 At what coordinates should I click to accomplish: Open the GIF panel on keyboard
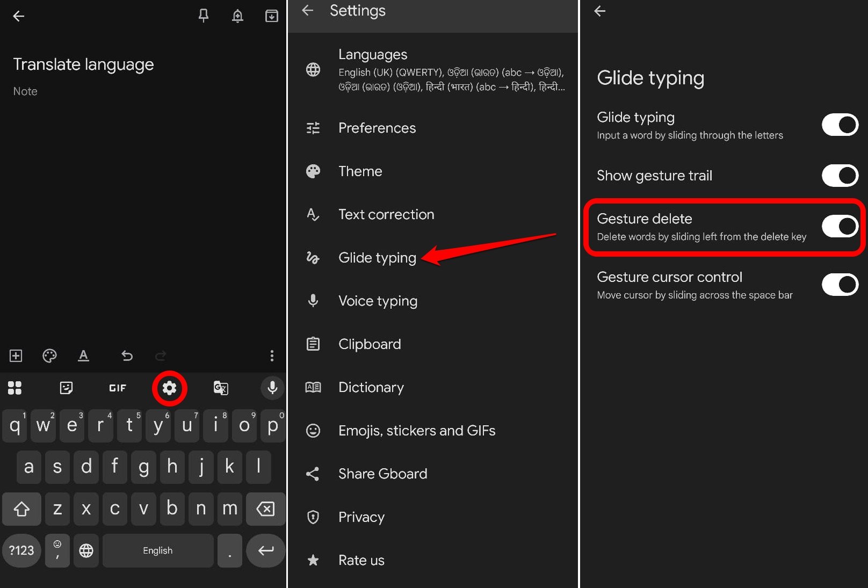coord(118,388)
